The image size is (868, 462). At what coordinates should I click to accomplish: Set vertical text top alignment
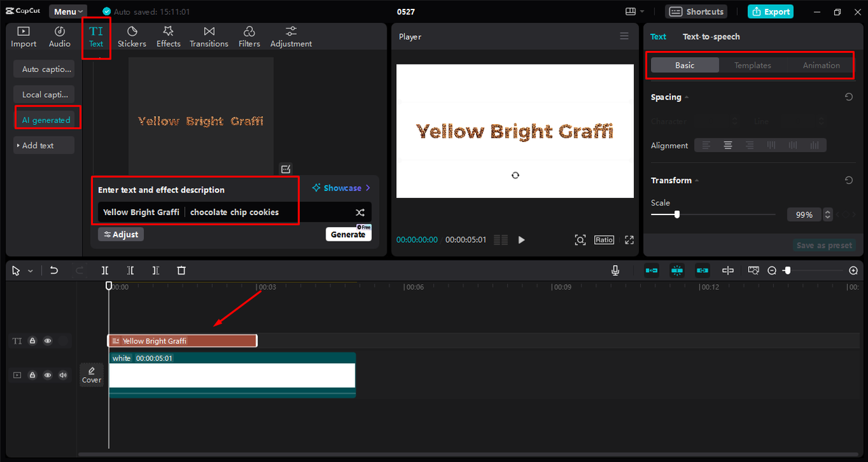[x=771, y=145]
